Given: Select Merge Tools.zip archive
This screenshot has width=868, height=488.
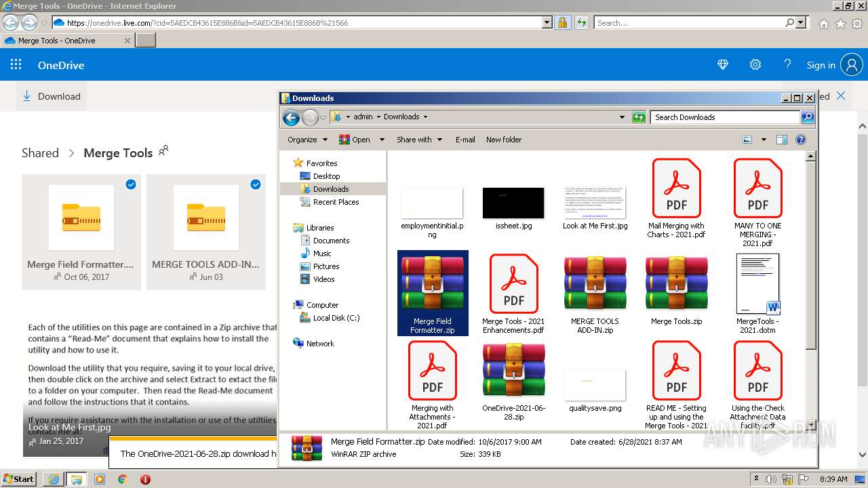Looking at the screenshot, I should [x=676, y=289].
